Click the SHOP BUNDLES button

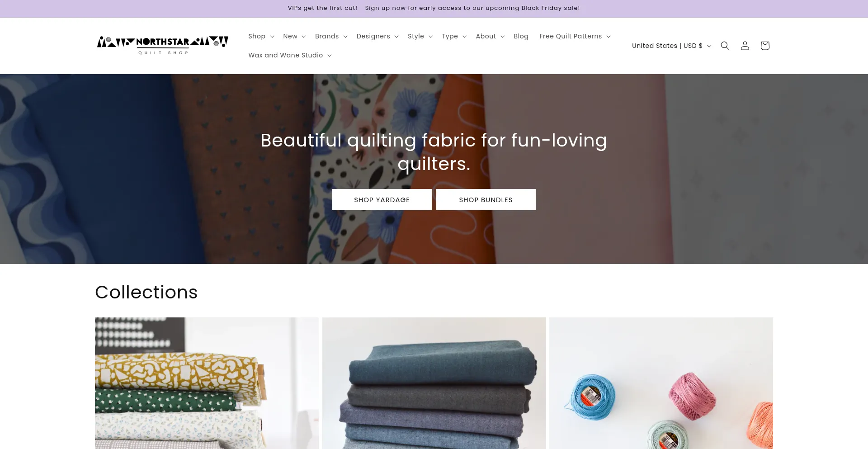click(x=486, y=200)
